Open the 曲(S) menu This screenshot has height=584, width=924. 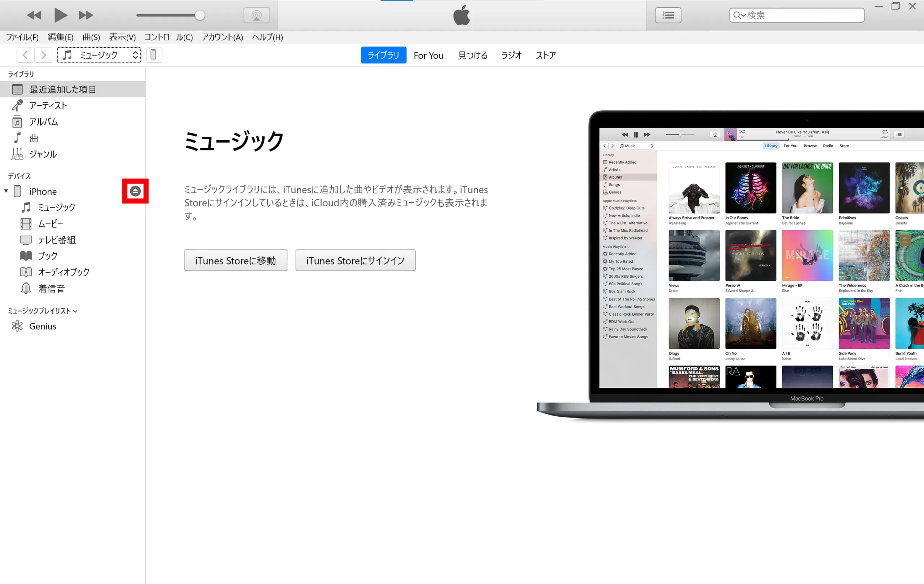point(91,37)
